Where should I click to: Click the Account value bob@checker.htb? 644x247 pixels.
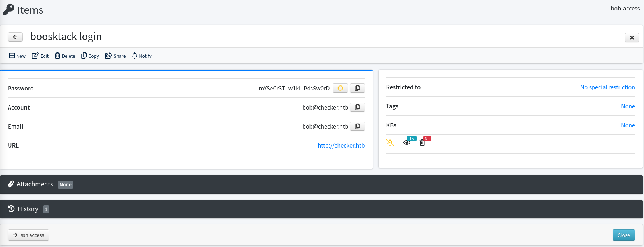point(325,108)
